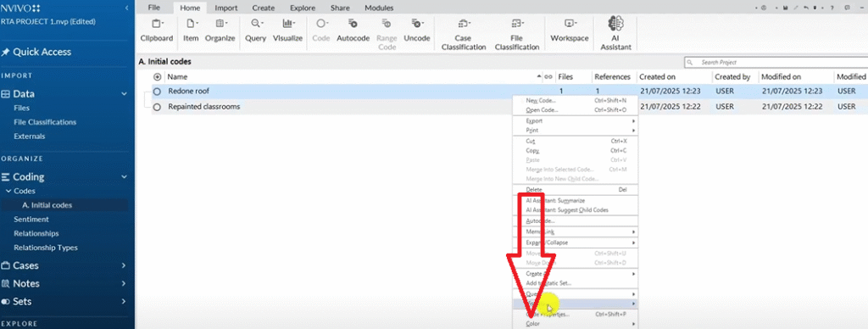Screen dimensions: 868x329
Task: Open Sentiment under Coding
Action: (x=31, y=220)
